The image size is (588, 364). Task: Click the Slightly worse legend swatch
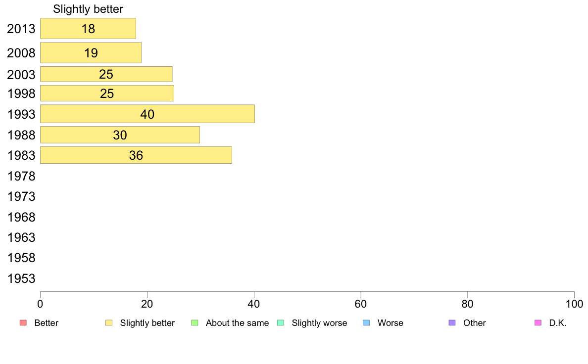(281, 323)
